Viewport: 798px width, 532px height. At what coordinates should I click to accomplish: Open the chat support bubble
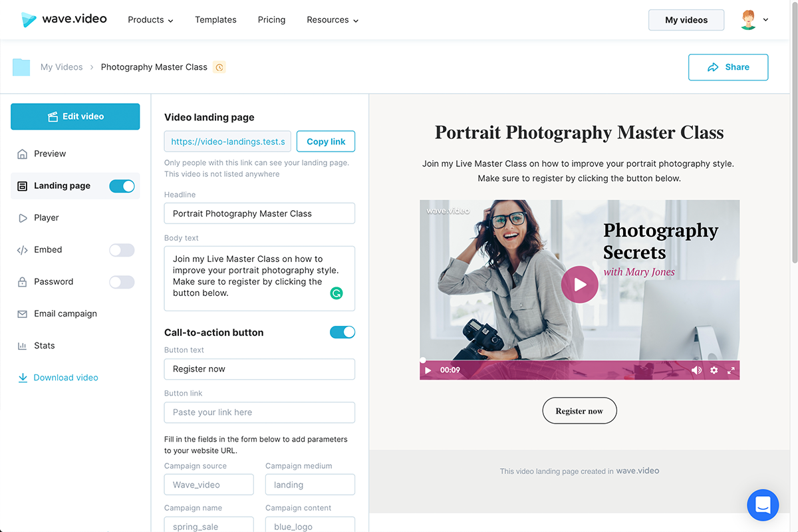763,505
